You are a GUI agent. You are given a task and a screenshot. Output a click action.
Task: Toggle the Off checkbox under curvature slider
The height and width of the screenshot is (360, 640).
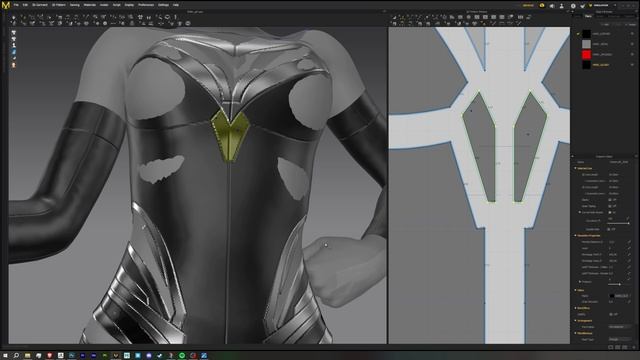[609, 229]
